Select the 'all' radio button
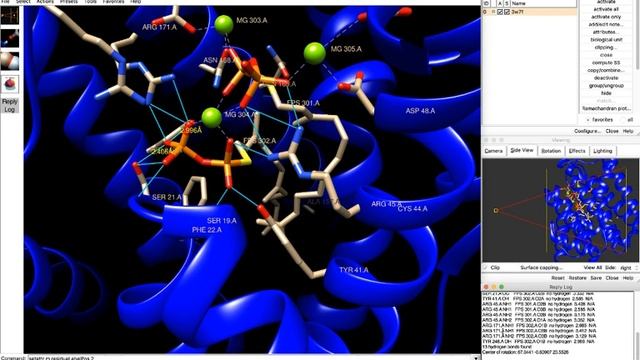Viewport: 640px width, 360px height. pyautogui.click(x=622, y=120)
